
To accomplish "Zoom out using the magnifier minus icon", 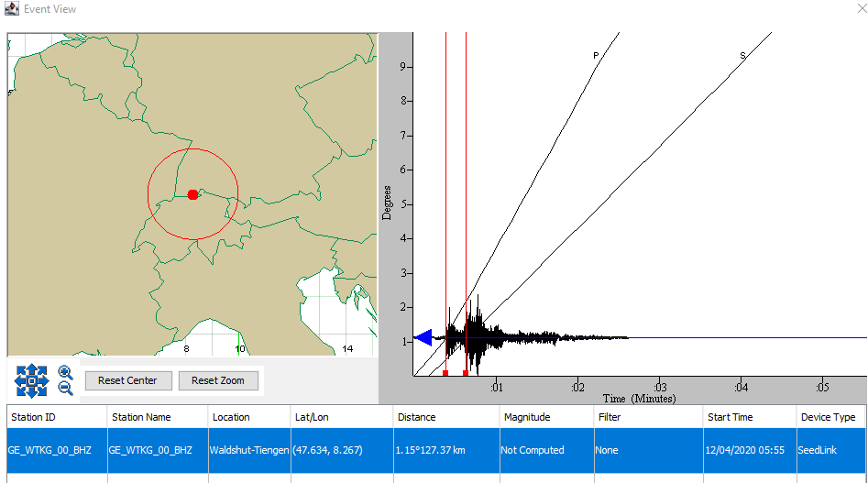I will (65, 388).
